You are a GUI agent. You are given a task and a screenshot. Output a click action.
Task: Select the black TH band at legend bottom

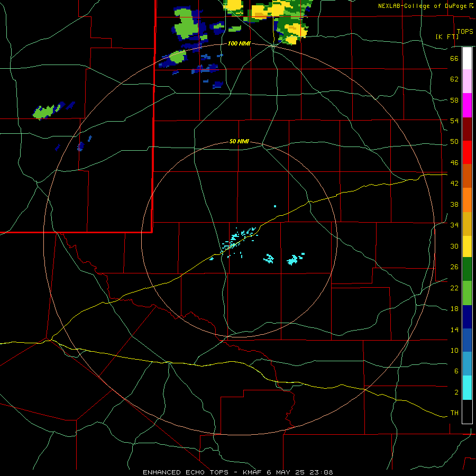(467, 411)
